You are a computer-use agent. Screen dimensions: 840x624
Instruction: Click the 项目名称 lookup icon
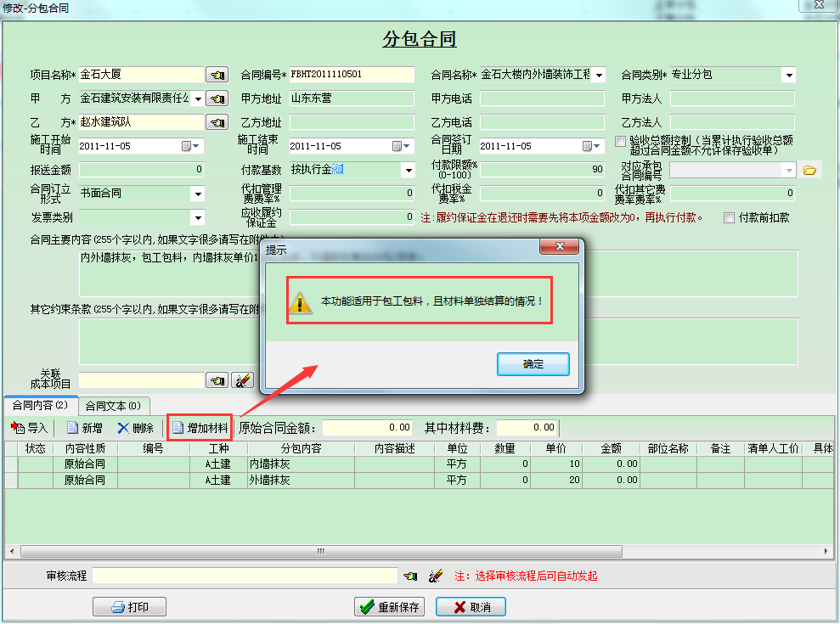coord(217,75)
